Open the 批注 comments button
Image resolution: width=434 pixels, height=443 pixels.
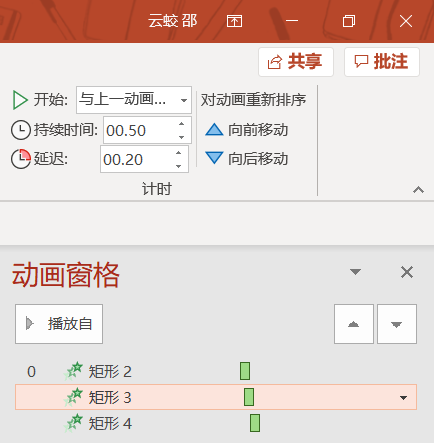[x=382, y=62]
